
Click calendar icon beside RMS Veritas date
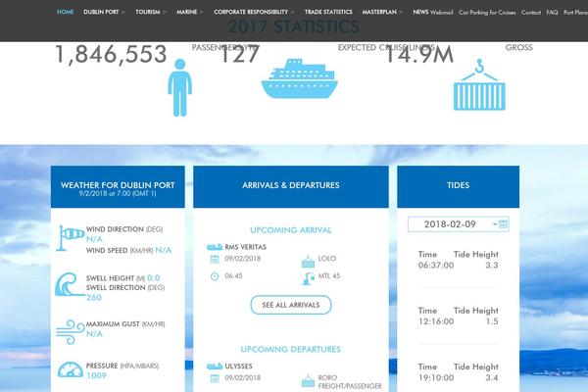coord(215,259)
